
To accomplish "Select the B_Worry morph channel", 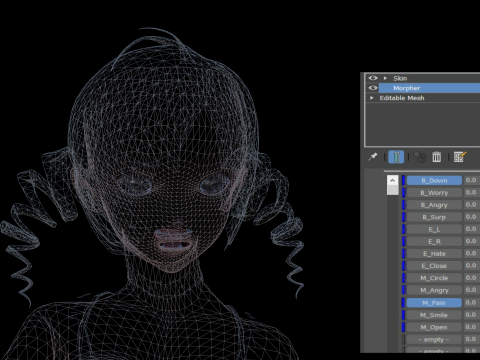I will tap(434, 193).
